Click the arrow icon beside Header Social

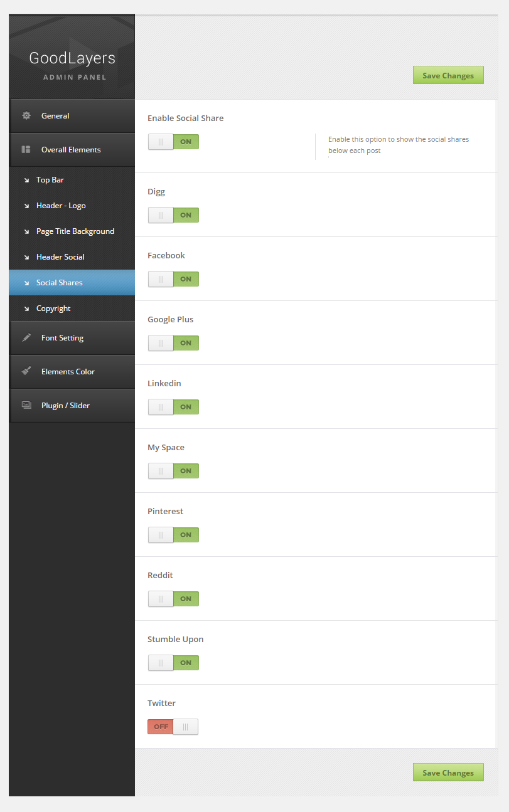click(x=26, y=257)
